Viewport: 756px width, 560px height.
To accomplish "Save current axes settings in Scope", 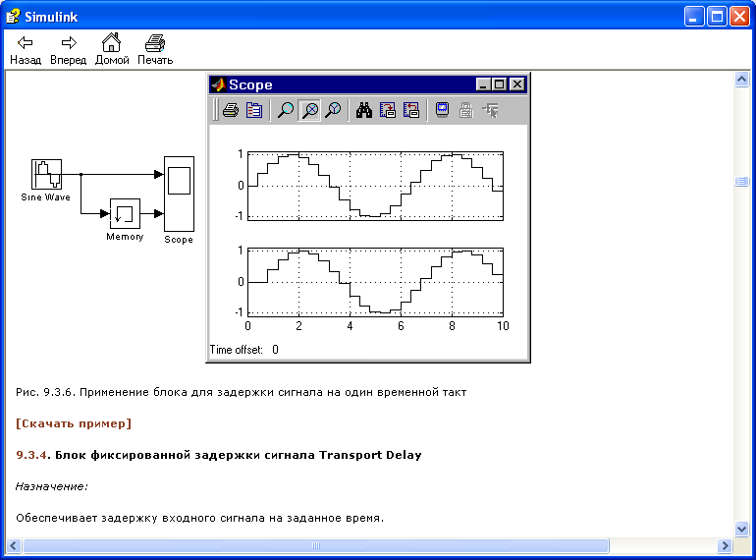I will (x=388, y=110).
